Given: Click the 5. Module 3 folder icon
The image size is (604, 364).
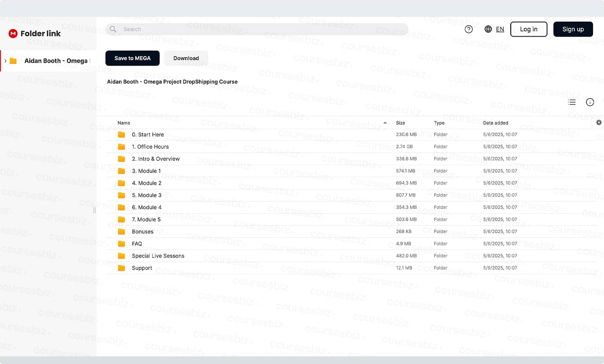Looking at the screenshot, I should tap(121, 195).
